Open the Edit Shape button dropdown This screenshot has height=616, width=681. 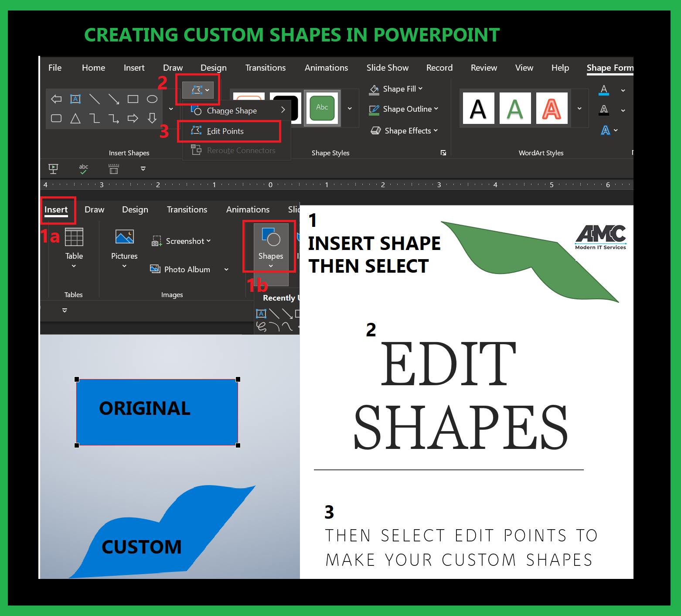pyautogui.click(x=198, y=90)
